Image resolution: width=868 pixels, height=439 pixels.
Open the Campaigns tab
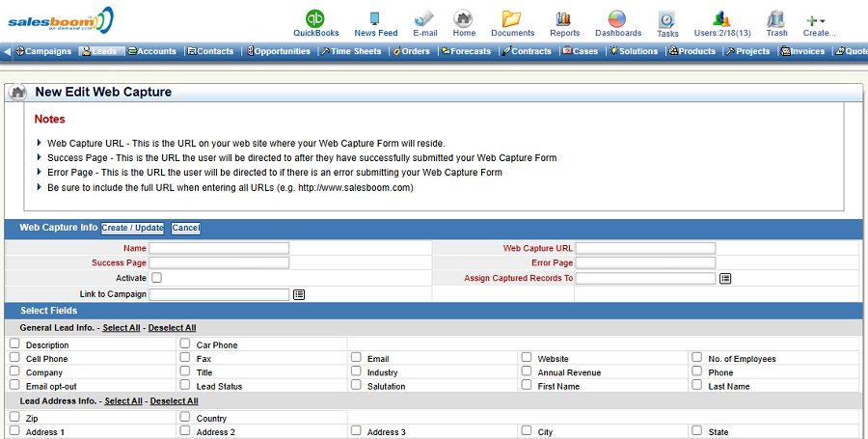(x=43, y=51)
